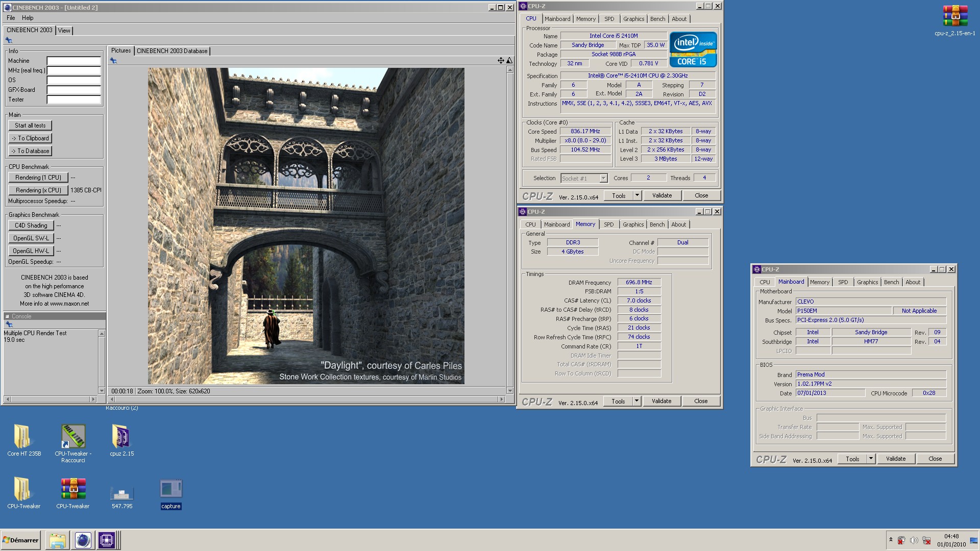Click the pin icon in Info panel header

tap(9, 40)
